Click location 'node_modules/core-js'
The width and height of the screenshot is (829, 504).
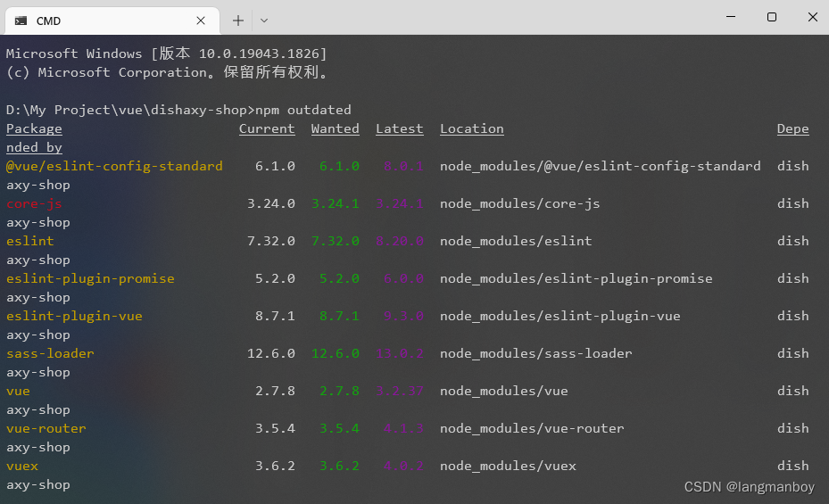520,204
